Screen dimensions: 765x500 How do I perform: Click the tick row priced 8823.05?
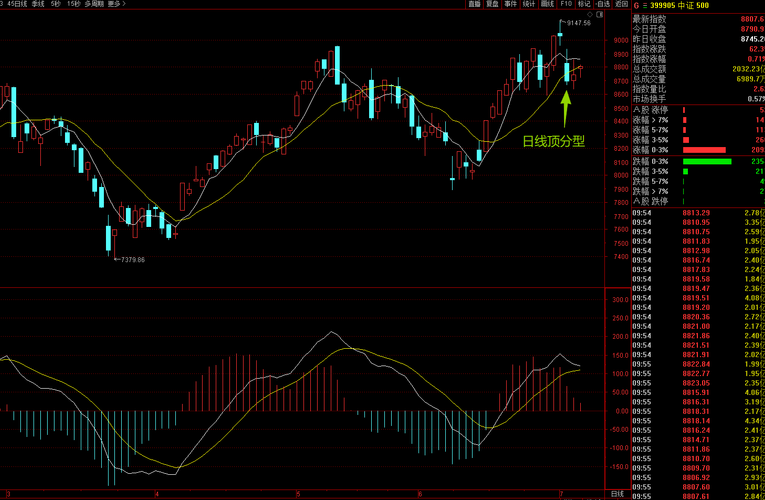(698, 383)
